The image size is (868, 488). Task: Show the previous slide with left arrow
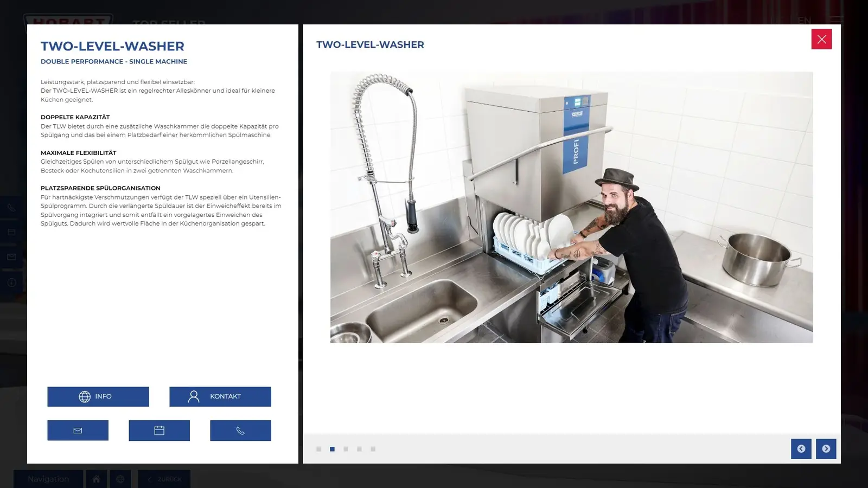tap(801, 449)
